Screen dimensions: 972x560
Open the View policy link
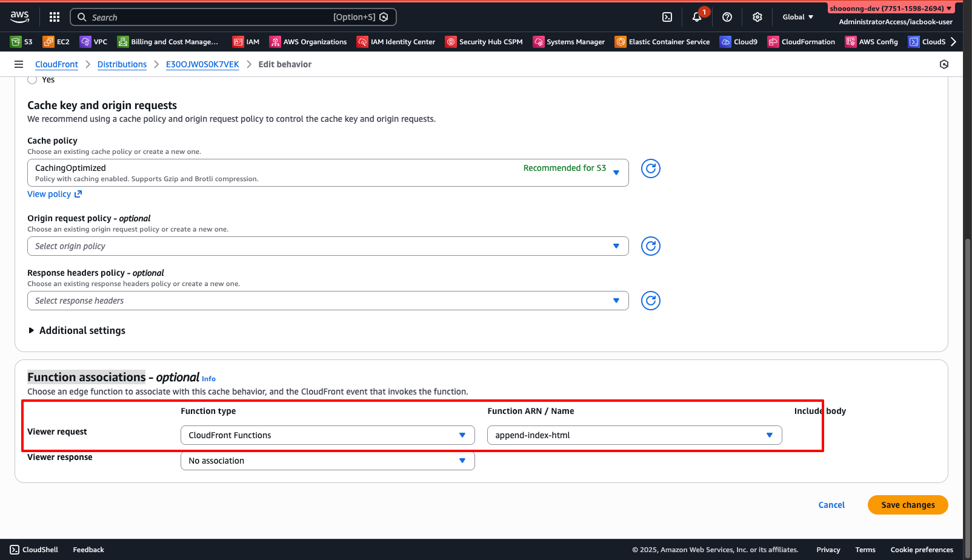pyautogui.click(x=55, y=194)
